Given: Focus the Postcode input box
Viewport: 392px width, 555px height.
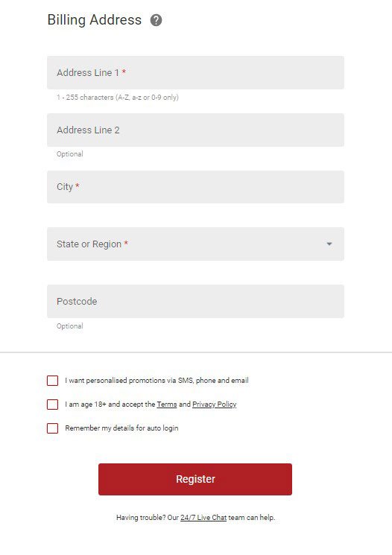Looking at the screenshot, I should coord(195,301).
